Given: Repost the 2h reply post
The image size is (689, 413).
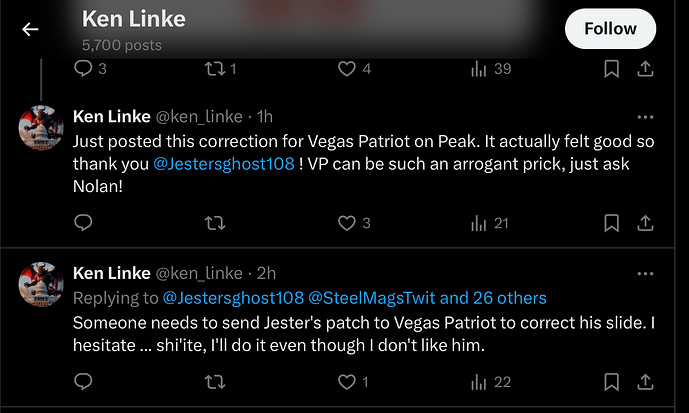Looking at the screenshot, I should [215, 382].
